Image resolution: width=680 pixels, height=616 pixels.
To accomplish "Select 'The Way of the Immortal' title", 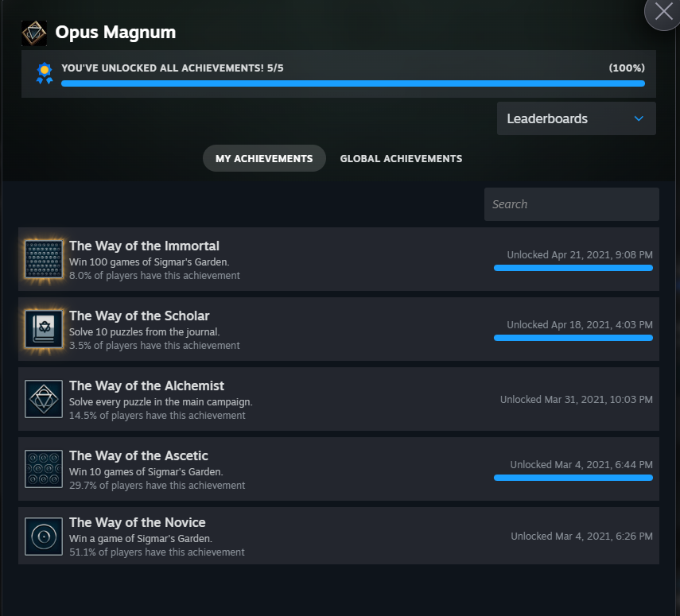I will pyautogui.click(x=144, y=246).
